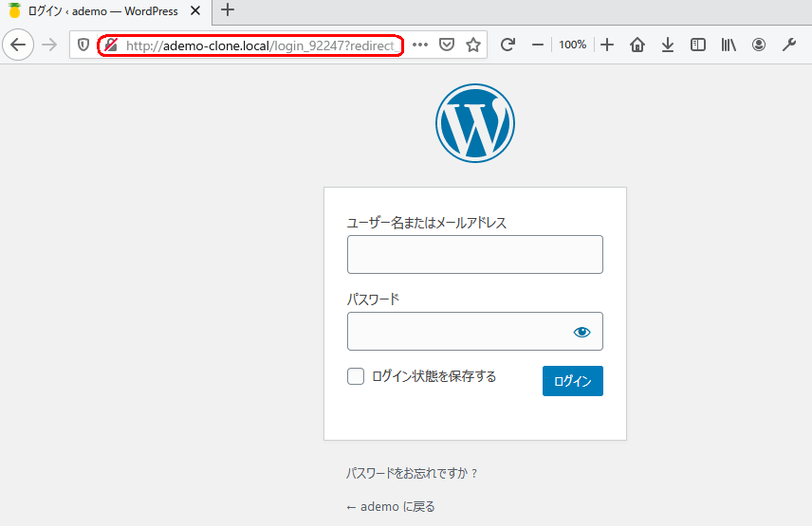Image resolution: width=812 pixels, height=526 pixels.
Task: Bookmark this page with the star
Action: [472, 45]
